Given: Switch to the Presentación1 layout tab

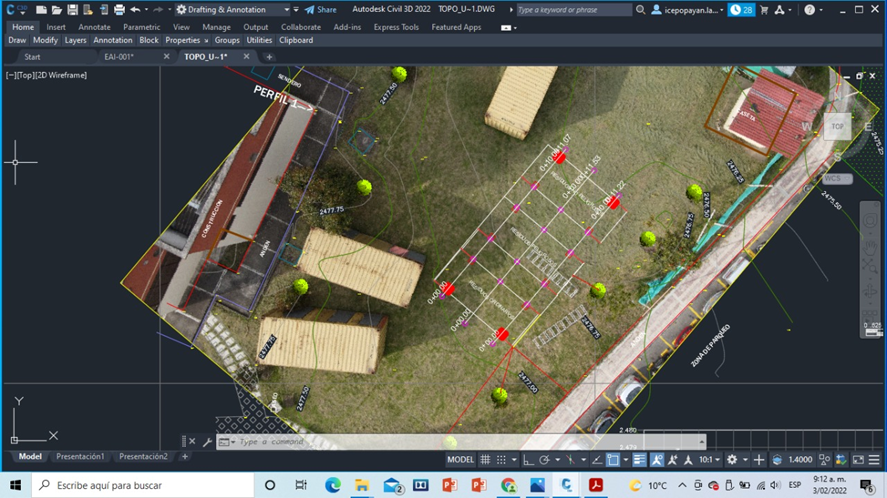Looking at the screenshot, I should [x=80, y=456].
